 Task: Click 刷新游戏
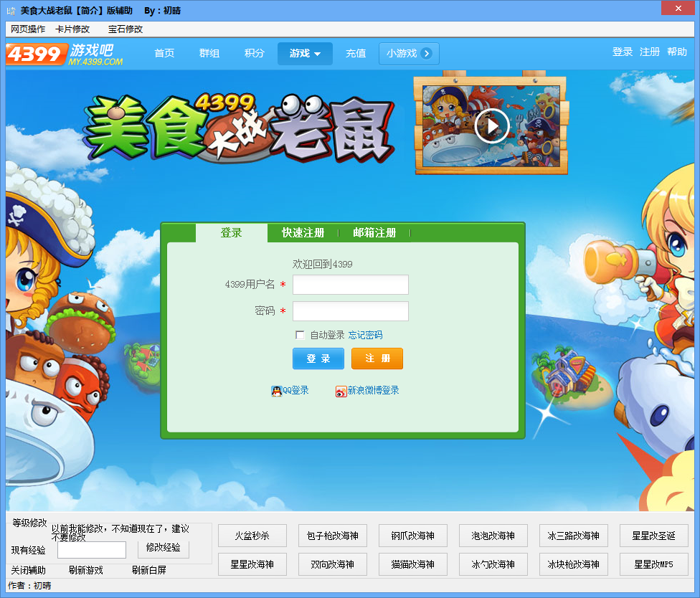[x=86, y=570]
